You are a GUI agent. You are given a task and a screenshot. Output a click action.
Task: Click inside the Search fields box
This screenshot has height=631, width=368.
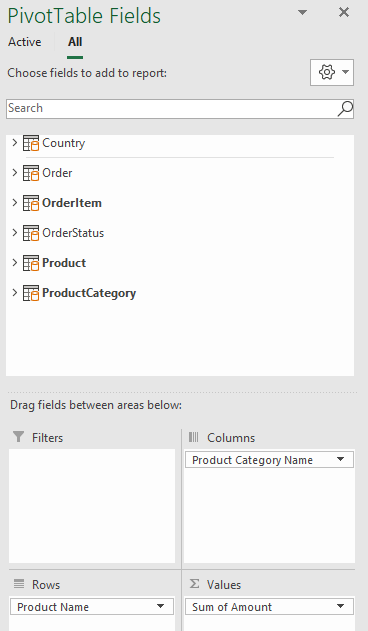tap(171, 109)
